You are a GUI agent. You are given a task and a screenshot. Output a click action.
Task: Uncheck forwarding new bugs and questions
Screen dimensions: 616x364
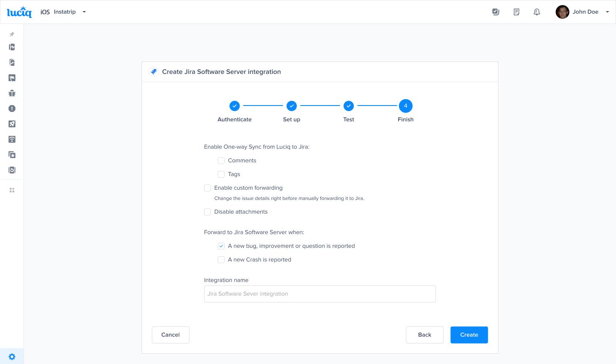[221, 246]
